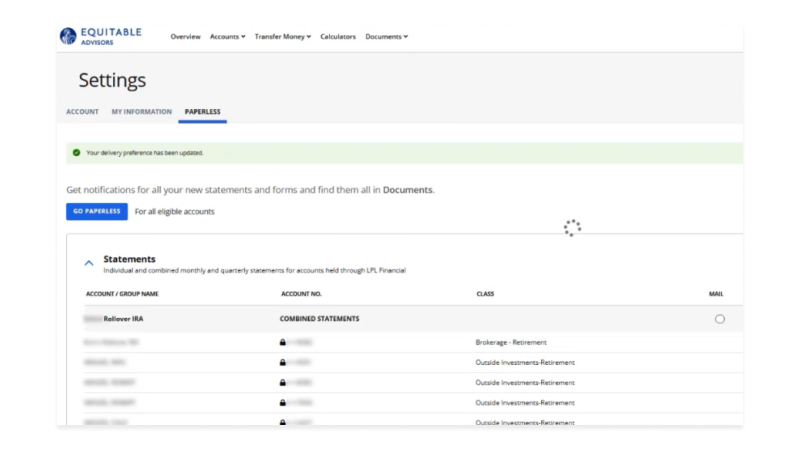Open the Overview page
Image resolution: width=800 pixels, height=450 pixels.
click(185, 37)
